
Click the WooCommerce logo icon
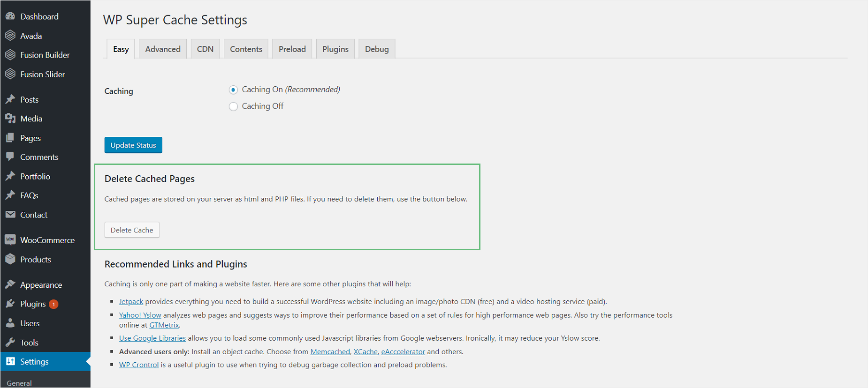point(10,240)
